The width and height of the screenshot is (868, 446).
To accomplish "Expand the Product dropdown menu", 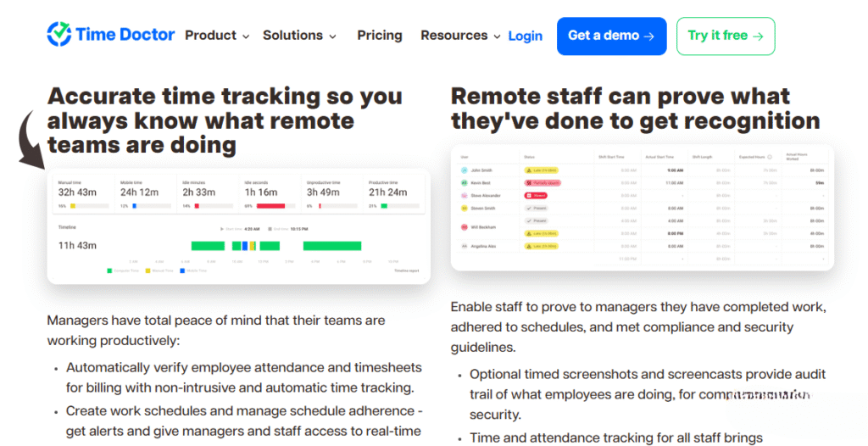I will (x=217, y=36).
